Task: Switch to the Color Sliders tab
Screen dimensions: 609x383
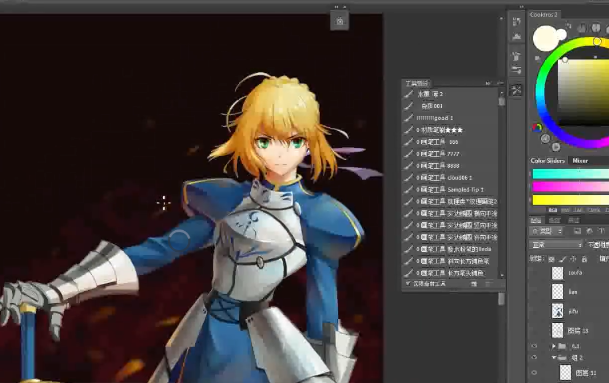Action: click(547, 161)
